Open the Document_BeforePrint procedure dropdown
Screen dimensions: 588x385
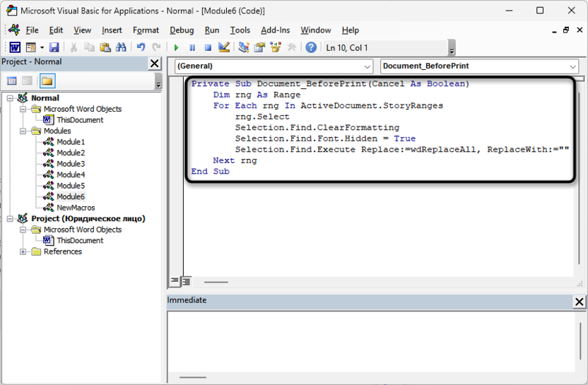pyautogui.click(x=572, y=66)
